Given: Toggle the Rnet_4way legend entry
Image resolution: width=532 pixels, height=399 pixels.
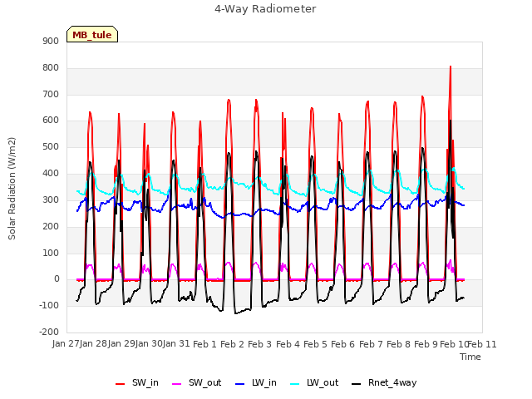Looking at the screenshot, I should (x=384, y=382).
